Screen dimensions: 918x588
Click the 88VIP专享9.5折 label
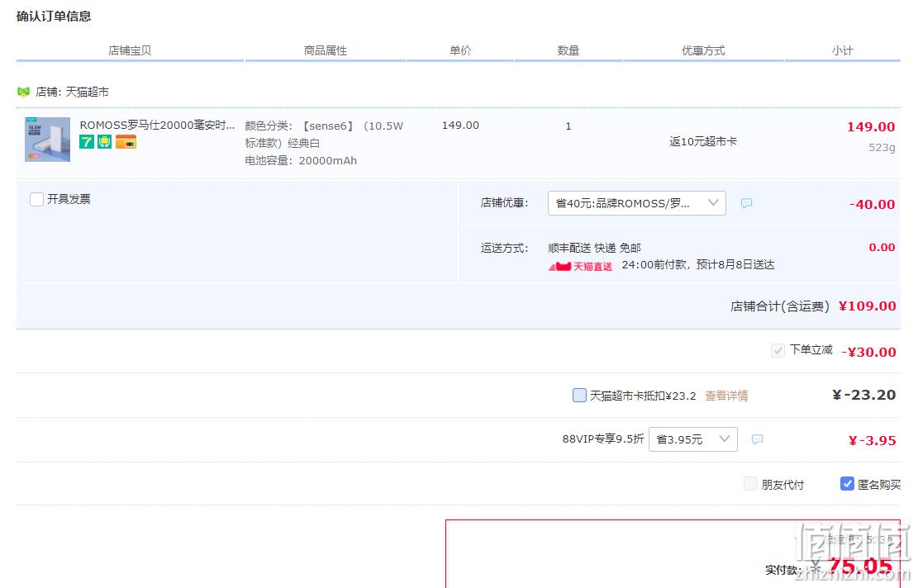coord(603,439)
